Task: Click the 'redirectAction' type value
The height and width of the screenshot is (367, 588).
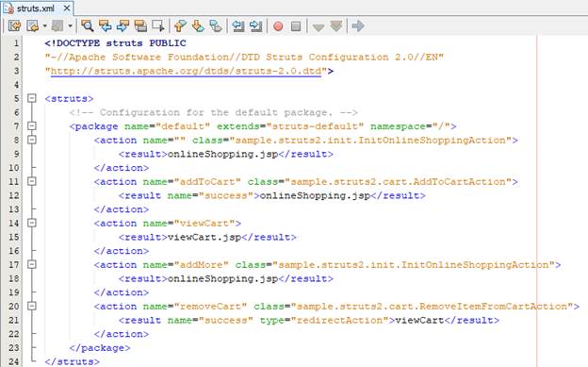Action: point(342,321)
